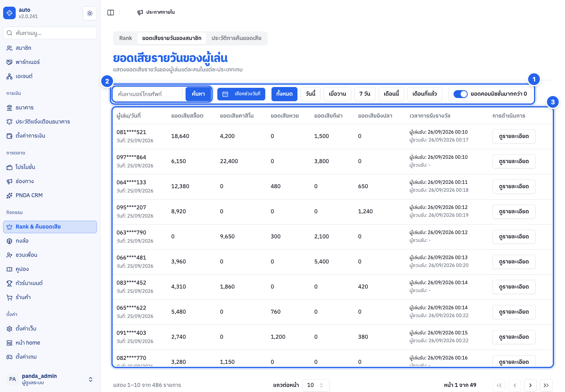Click the ประกาศภายใน megaphone icon
The height and width of the screenshot is (392, 565).
(140, 13)
